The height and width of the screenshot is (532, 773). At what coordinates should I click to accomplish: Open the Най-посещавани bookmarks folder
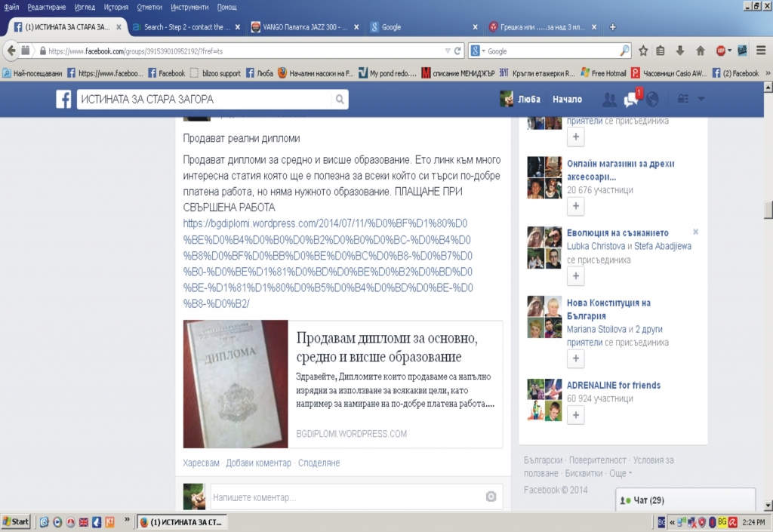click(32, 73)
